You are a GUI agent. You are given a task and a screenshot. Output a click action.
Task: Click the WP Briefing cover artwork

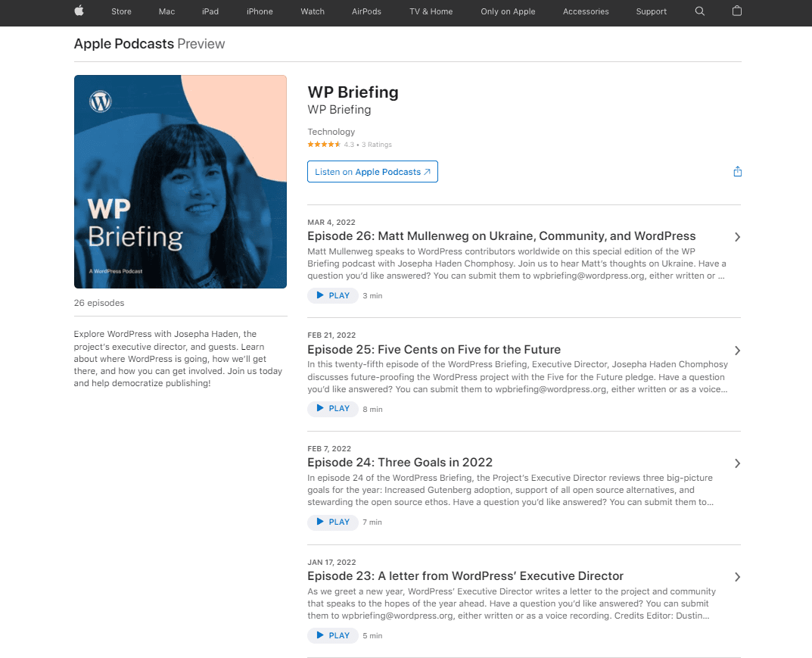tap(180, 182)
